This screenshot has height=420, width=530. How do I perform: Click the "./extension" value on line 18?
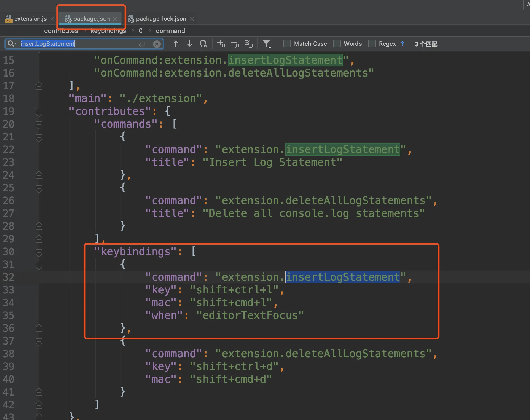pyautogui.click(x=161, y=99)
